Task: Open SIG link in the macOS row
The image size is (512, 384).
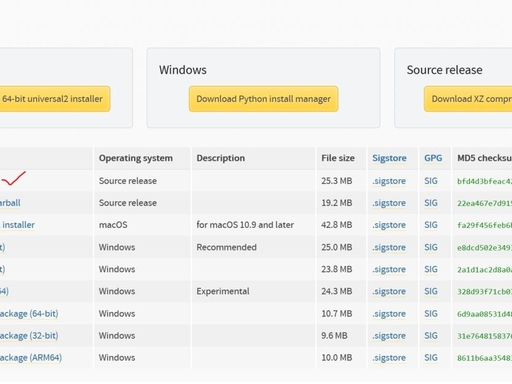Action: click(431, 225)
